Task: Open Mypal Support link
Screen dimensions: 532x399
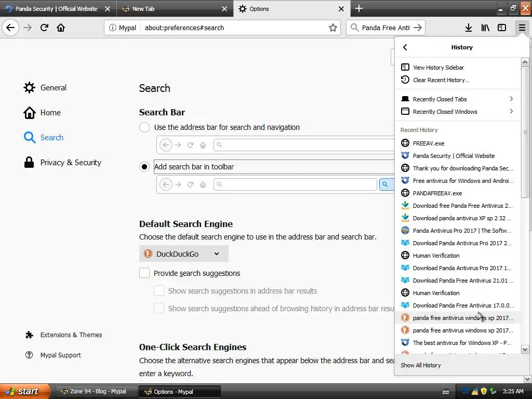Action: [54, 355]
